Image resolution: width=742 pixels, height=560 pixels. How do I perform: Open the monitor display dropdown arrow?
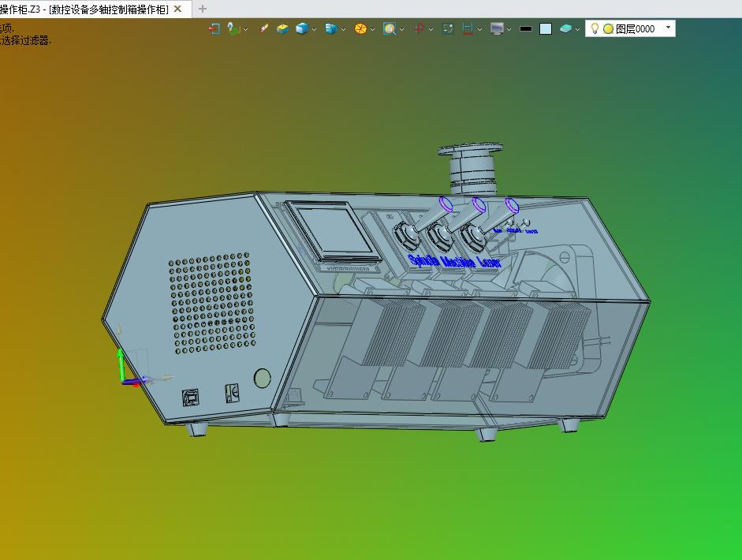pyautogui.click(x=509, y=29)
